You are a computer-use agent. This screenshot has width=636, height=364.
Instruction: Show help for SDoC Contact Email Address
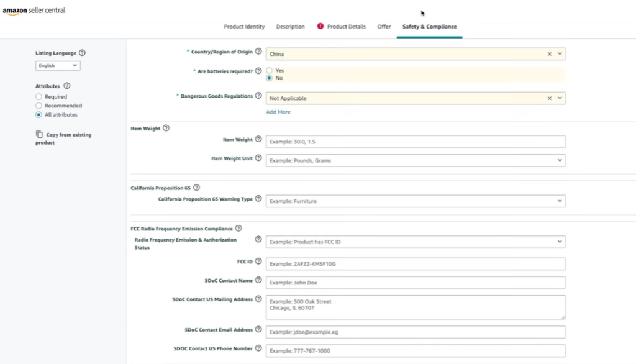[x=258, y=329]
